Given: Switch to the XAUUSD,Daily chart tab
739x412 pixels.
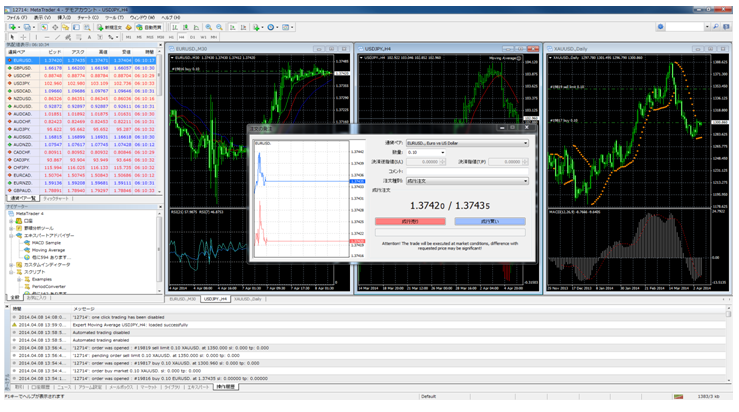Looking at the screenshot, I should (248, 298).
